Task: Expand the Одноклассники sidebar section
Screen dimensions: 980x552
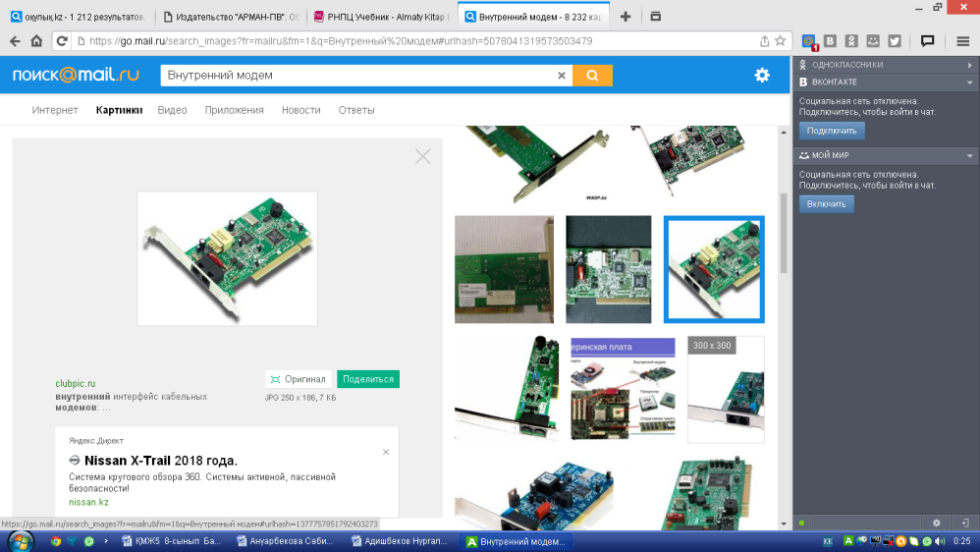Action: (887, 65)
